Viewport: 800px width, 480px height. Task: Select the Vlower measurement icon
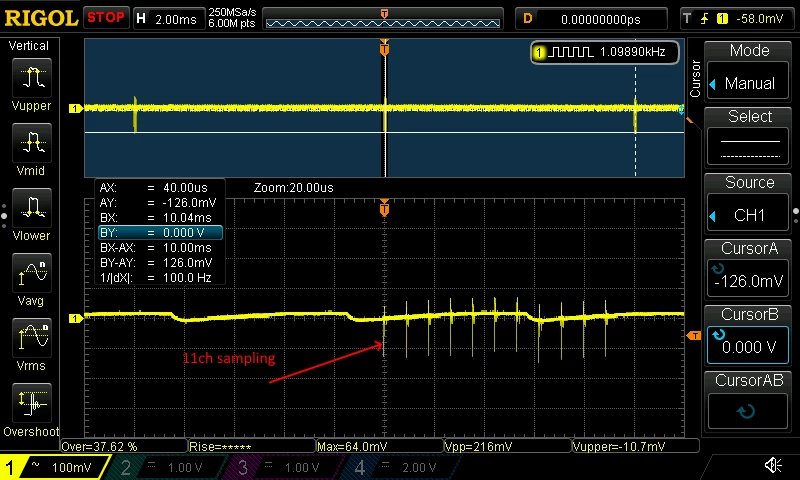click(x=32, y=208)
